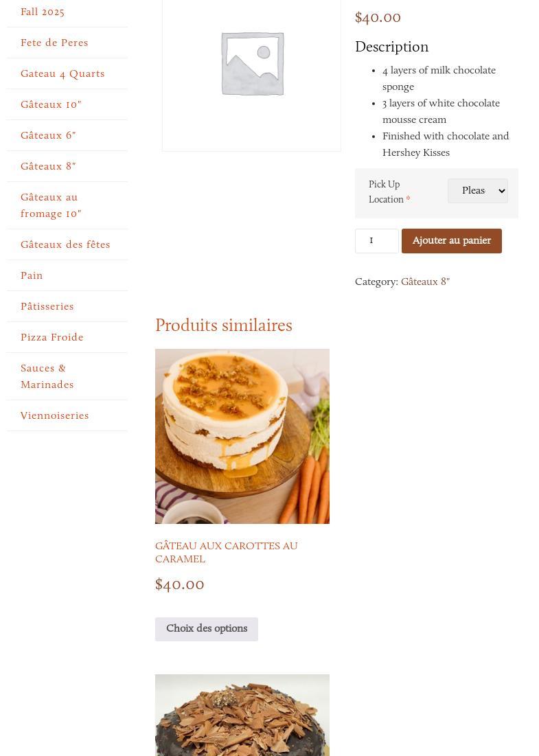Viewport: 539px width, 756px height.
Task: Open Gâteaux 10" sidebar category
Action: coord(51,104)
